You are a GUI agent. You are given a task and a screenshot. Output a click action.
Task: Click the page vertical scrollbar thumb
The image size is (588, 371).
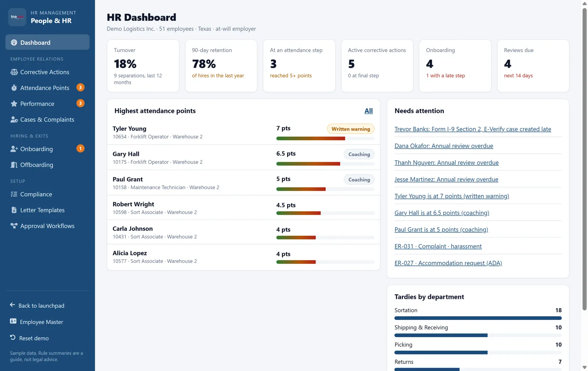pyautogui.click(x=584, y=159)
